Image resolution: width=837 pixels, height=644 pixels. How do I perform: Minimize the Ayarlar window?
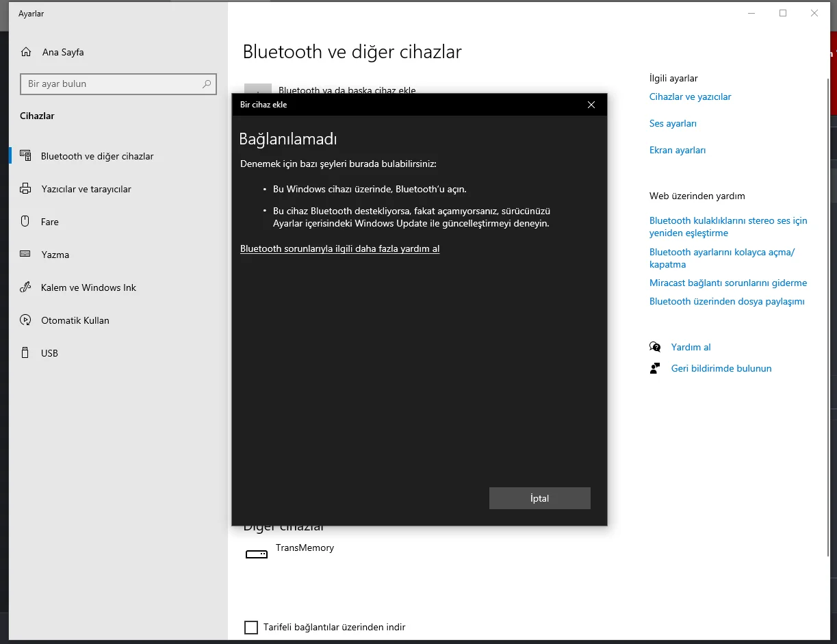click(751, 13)
